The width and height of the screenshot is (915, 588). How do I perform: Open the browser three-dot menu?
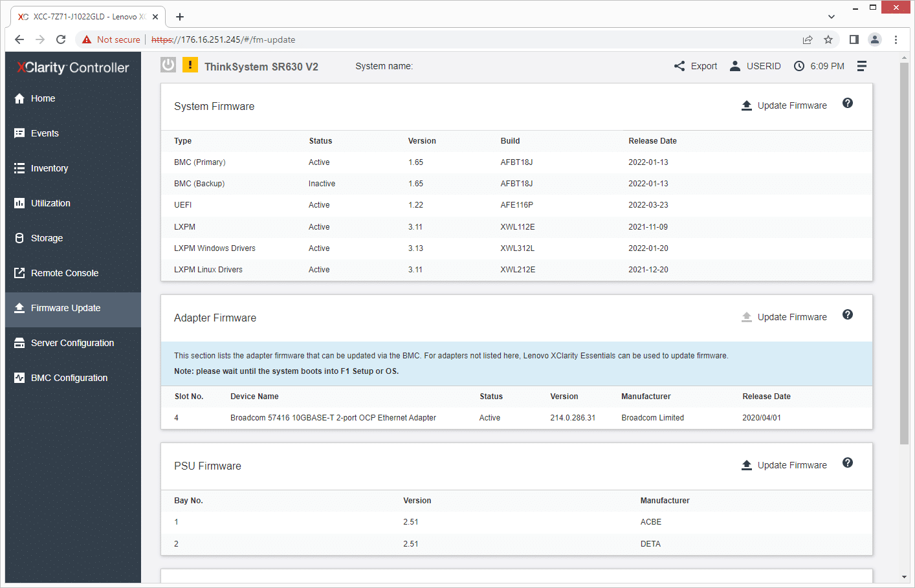coord(896,39)
